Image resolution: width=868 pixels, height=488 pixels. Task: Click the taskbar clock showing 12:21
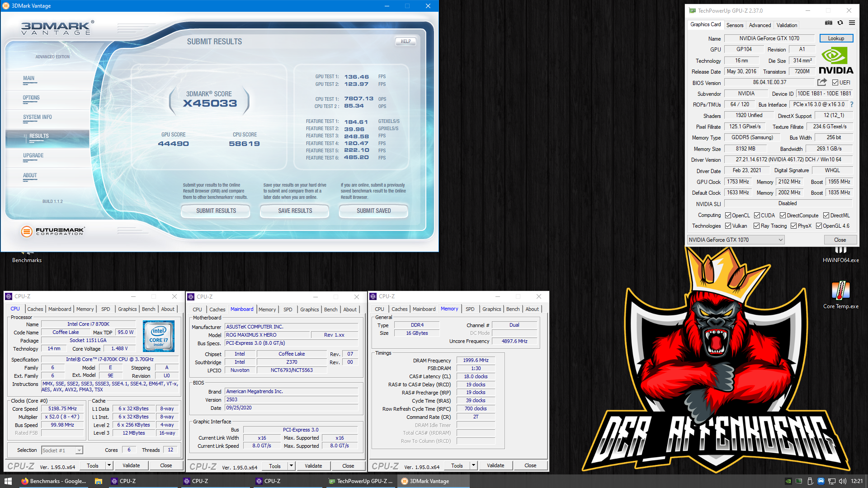856,481
